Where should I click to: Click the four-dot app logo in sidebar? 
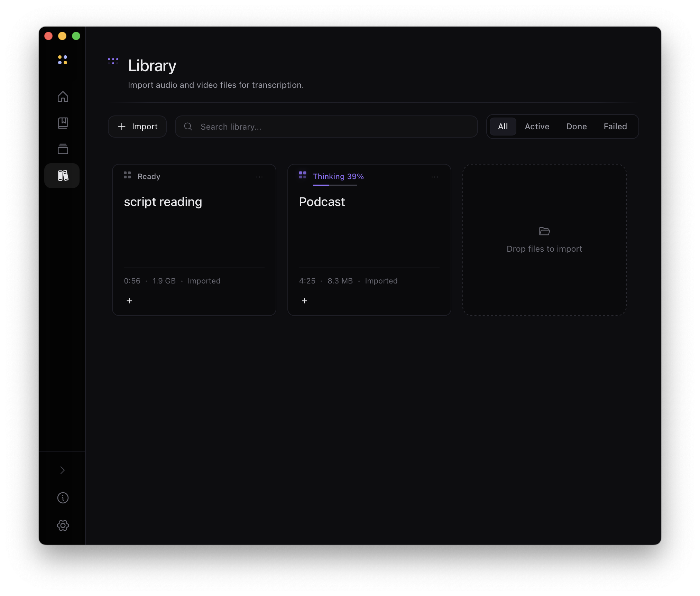click(x=63, y=60)
